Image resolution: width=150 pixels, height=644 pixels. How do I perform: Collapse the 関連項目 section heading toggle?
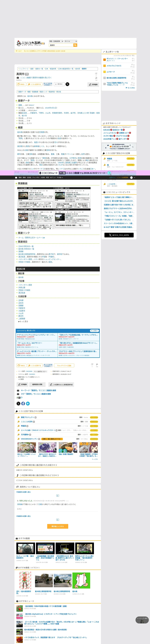pos(16,242)
